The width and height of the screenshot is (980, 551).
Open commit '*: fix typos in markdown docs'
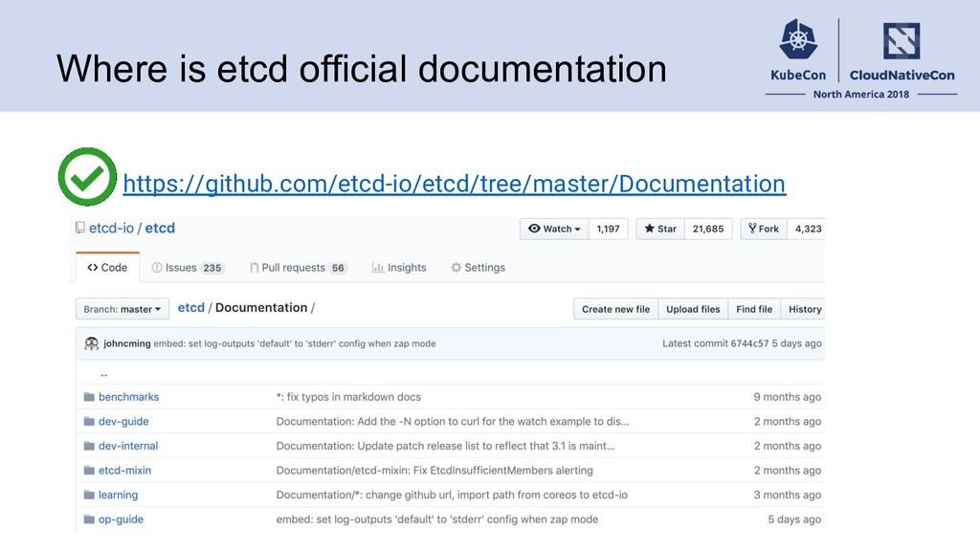348,397
